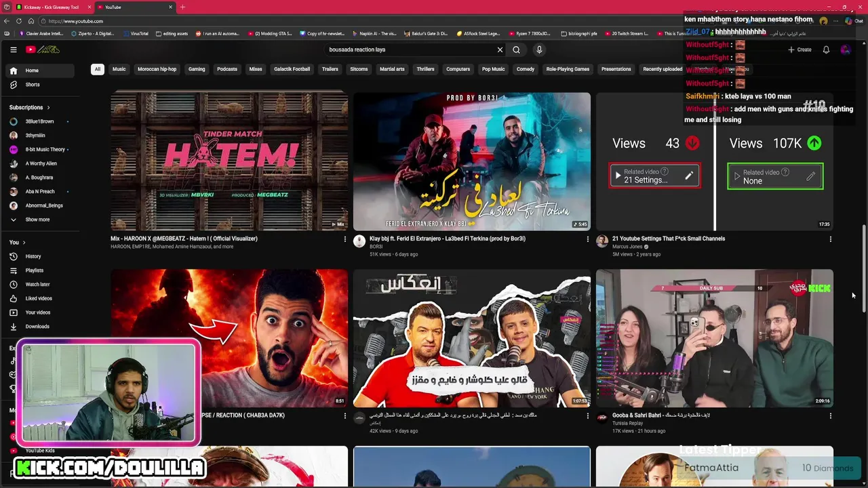
Task: Open Klay bbj La3bed Fi Terkina title
Action: click(x=448, y=239)
